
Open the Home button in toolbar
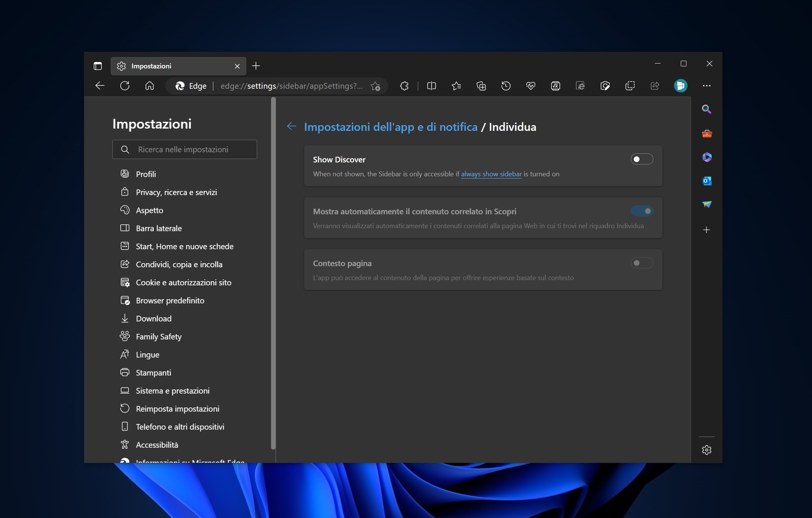pyautogui.click(x=150, y=86)
